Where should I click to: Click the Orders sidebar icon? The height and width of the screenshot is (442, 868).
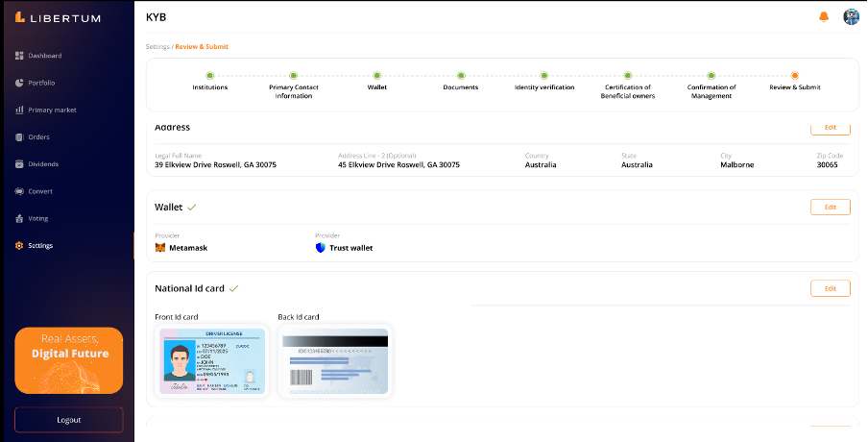tap(19, 137)
